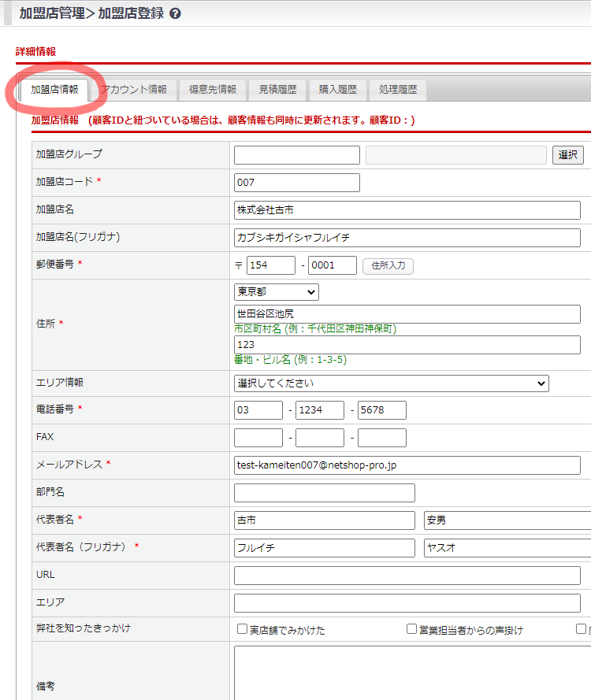
Task: Check the 実店舗でみかけた checkbox
Action: [243, 629]
